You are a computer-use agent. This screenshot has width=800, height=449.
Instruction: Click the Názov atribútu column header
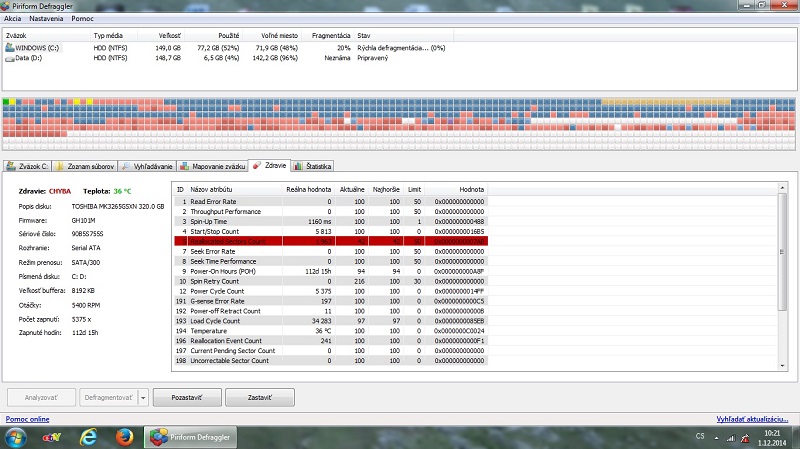click(235, 189)
